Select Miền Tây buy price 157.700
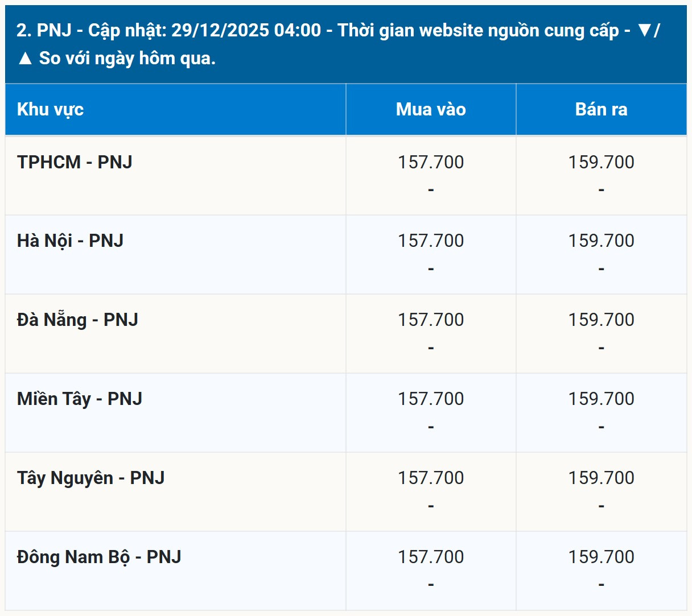692x616 pixels. [431, 399]
